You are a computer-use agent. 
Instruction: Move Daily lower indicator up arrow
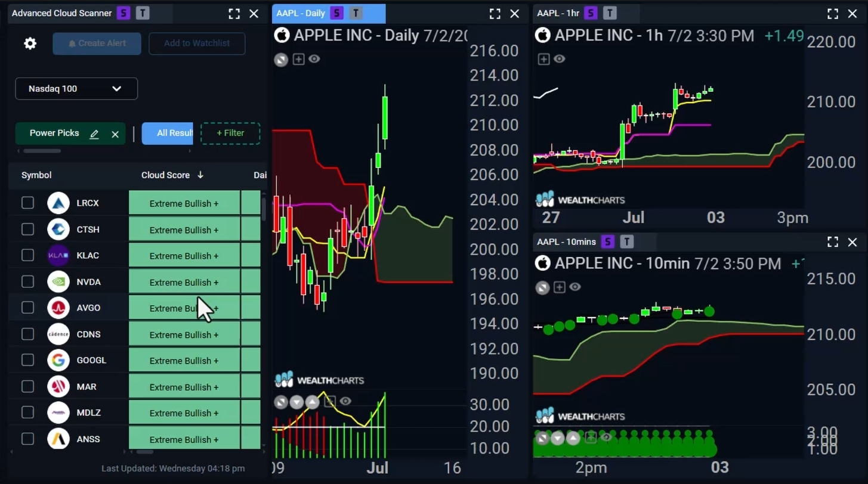(312, 402)
